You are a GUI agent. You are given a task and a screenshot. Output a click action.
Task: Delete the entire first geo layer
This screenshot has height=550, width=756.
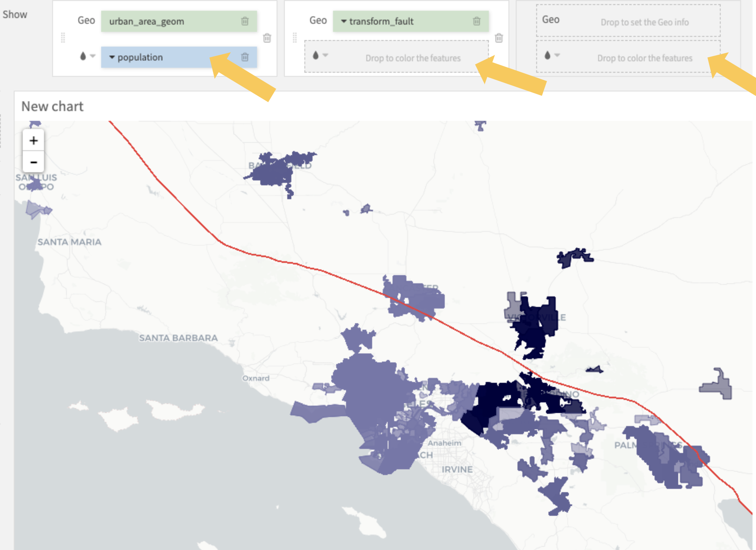pyautogui.click(x=267, y=38)
